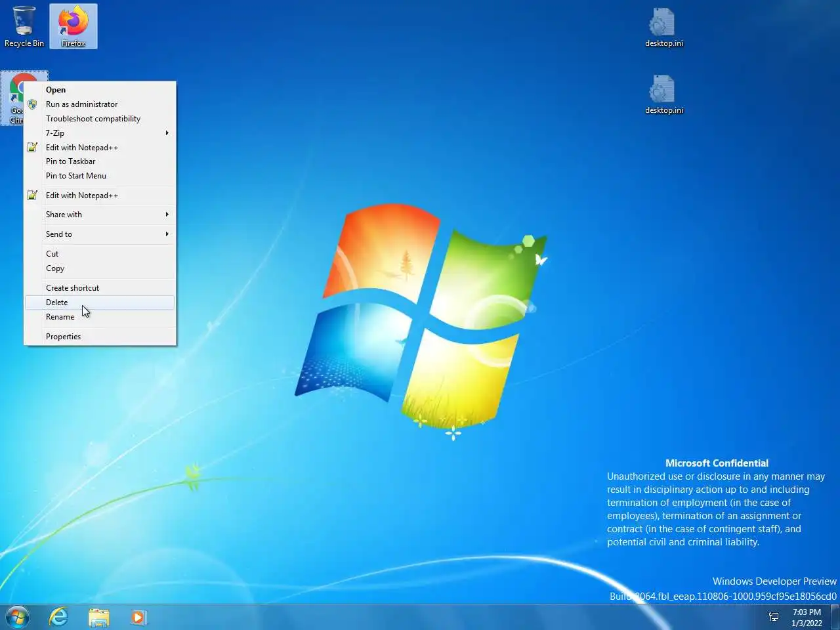Viewport: 840px width, 630px height.
Task: Click Edit with Notepad++ entry above Share with
Action: click(100, 196)
